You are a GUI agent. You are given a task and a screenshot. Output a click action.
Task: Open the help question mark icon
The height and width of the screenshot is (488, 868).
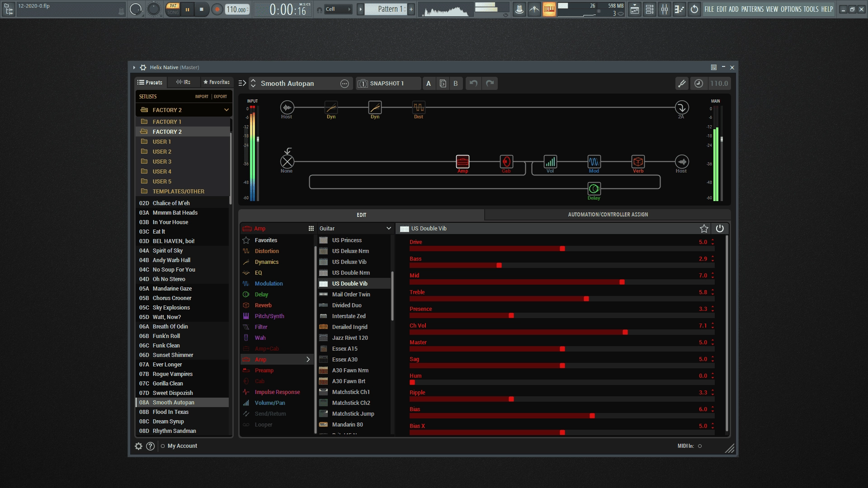click(151, 446)
